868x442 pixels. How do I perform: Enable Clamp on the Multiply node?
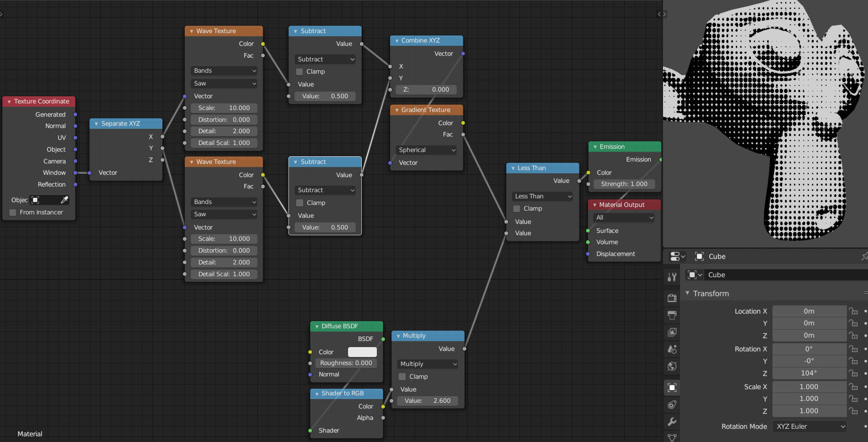pyautogui.click(x=402, y=377)
